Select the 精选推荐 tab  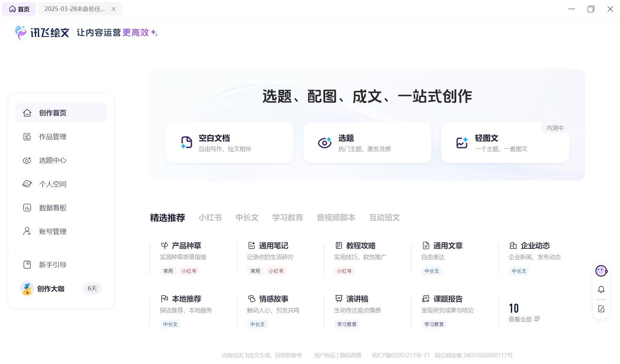168,217
